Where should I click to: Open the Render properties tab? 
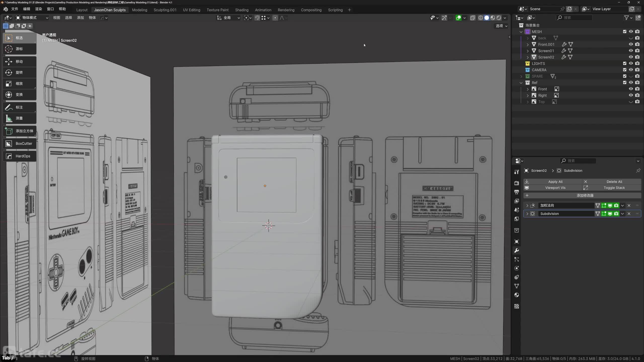516,183
